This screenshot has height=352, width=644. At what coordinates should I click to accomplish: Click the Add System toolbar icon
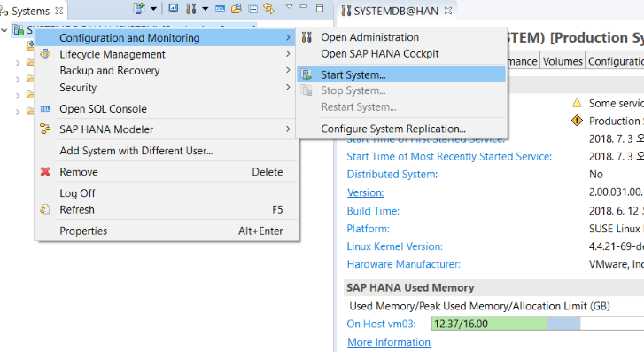[x=140, y=8]
